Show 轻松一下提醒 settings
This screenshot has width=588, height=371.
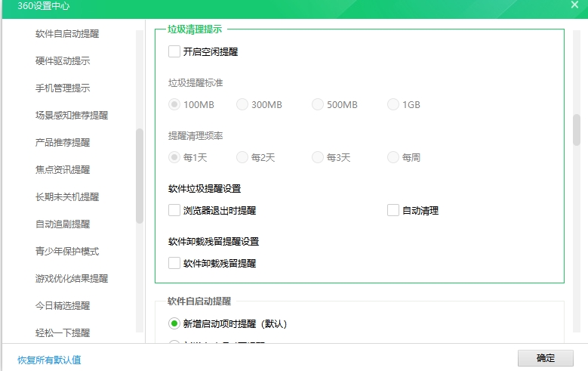pyautogui.click(x=63, y=333)
